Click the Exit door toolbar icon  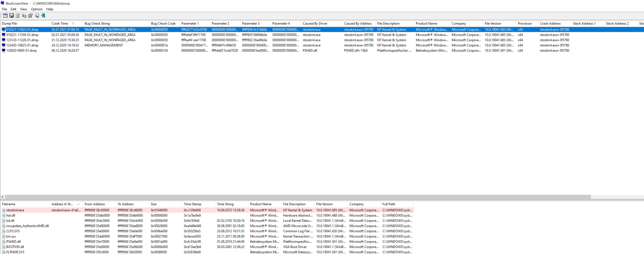[x=43, y=16]
